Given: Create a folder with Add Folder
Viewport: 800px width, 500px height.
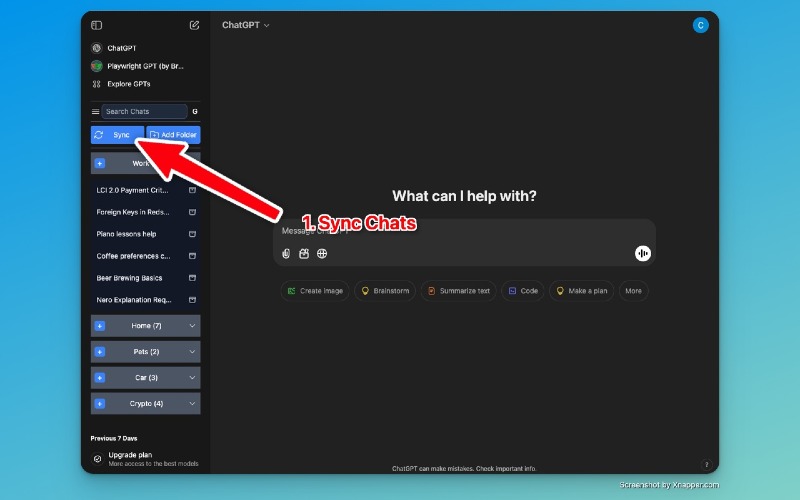Looking at the screenshot, I should point(173,135).
